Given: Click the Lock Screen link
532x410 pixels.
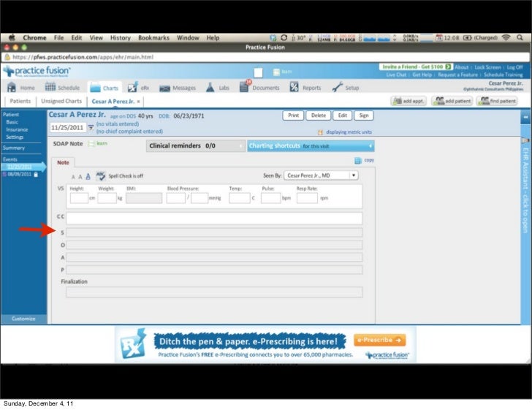Looking at the screenshot, I should coord(487,67).
